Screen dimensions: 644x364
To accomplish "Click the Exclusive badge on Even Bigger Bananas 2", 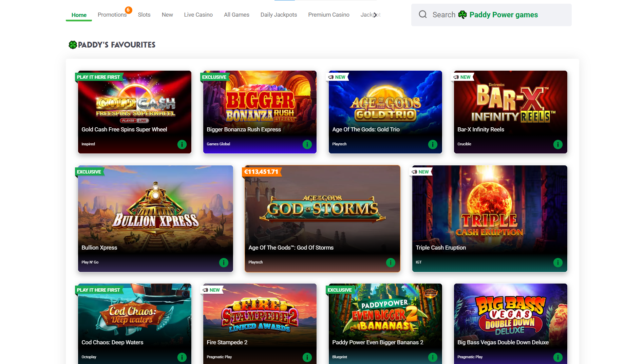I will click(x=340, y=290).
